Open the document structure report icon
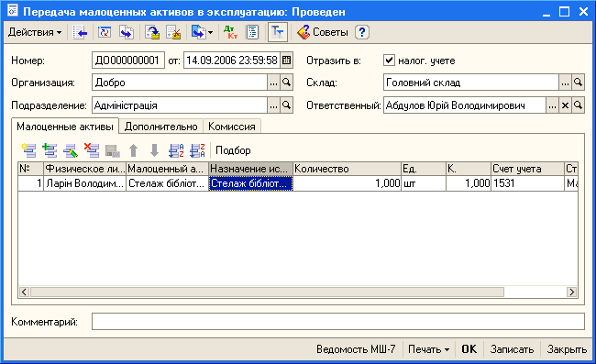The height and width of the screenshot is (364, 596). 252,32
